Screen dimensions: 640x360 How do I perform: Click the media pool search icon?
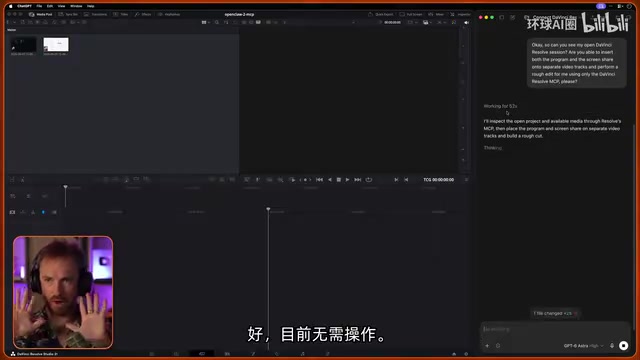[x=217, y=22]
